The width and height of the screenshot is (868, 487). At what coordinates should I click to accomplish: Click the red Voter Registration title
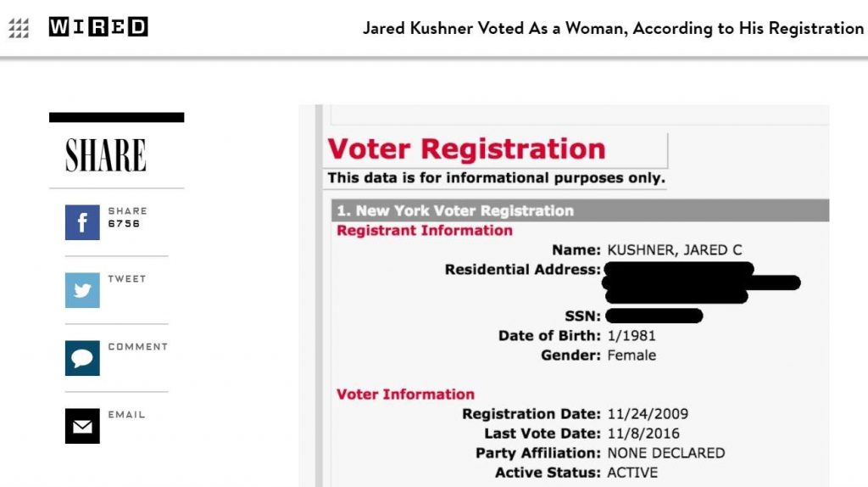click(x=466, y=149)
